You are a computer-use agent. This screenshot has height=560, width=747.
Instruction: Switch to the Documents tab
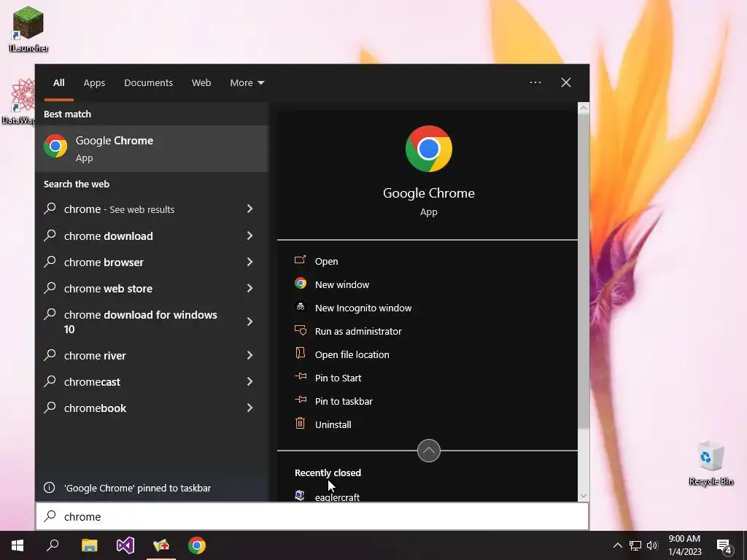point(148,83)
